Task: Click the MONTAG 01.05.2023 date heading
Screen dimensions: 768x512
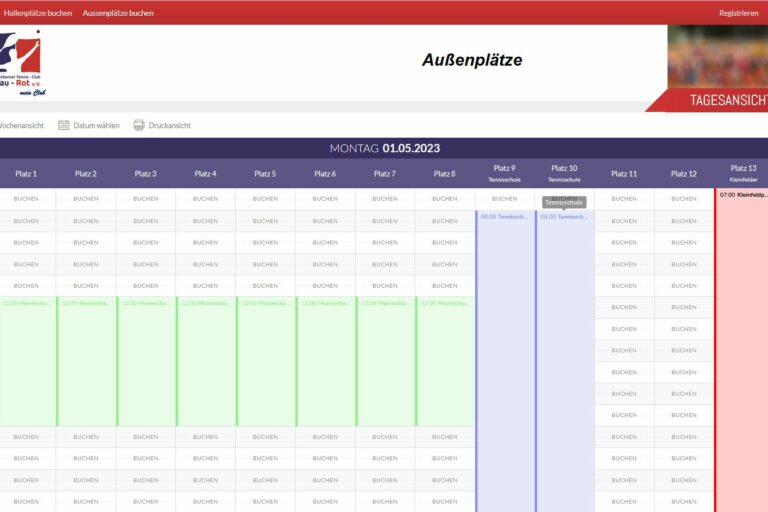Action: (384, 149)
